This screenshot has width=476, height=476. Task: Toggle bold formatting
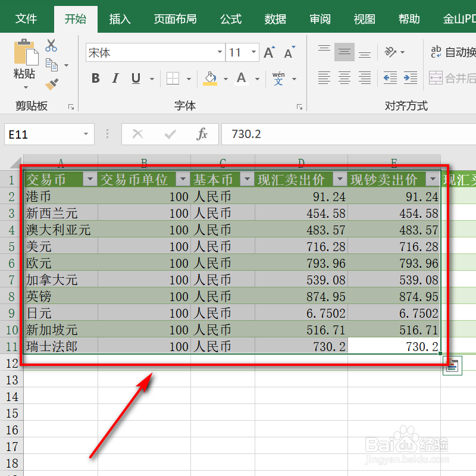point(95,78)
